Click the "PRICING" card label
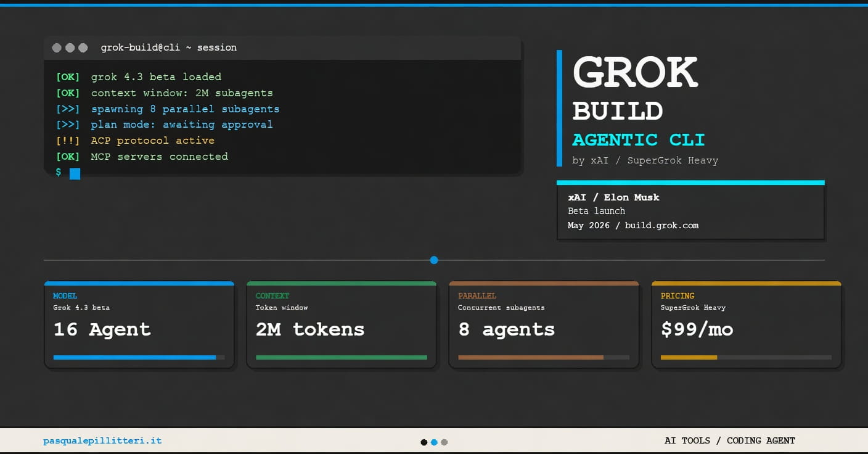The width and height of the screenshot is (868, 454). click(678, 296)
